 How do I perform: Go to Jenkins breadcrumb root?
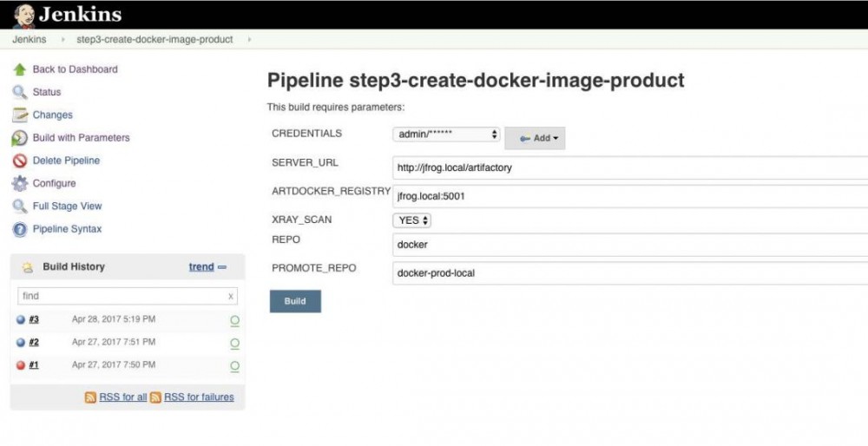click(30, 39)
